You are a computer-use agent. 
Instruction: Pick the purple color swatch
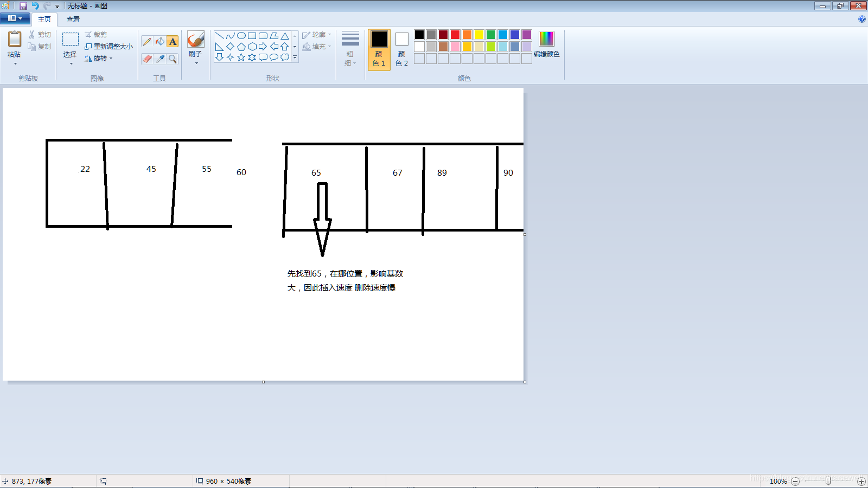[x=527, y=35]
